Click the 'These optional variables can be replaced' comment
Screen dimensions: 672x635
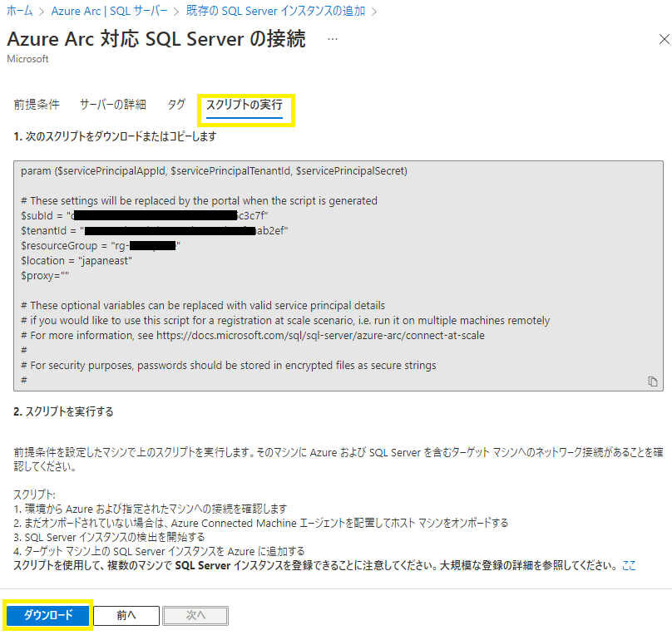point(203,305)
